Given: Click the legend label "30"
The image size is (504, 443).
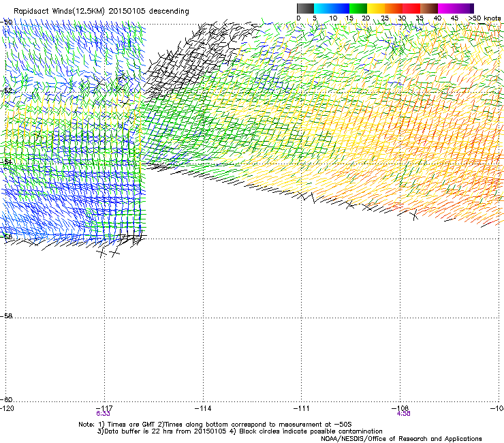Looking at the screenshot, I should [402, 18].
